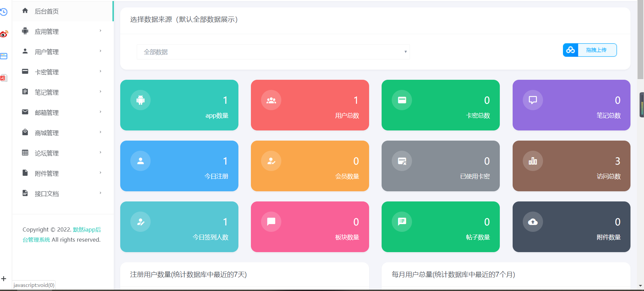
Task: Click 每月用户总量 chart heading
Action: [453, 274]
